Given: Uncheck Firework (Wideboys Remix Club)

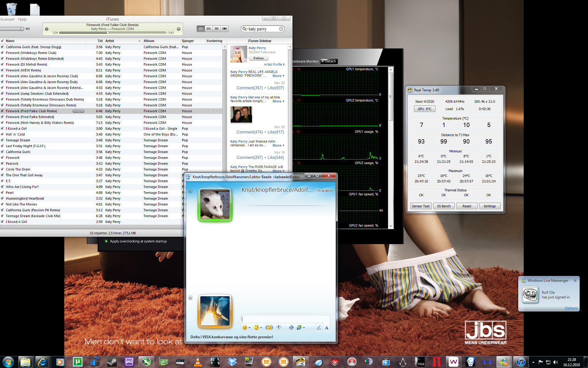Looking at the screenshot, I should point(2,53).
